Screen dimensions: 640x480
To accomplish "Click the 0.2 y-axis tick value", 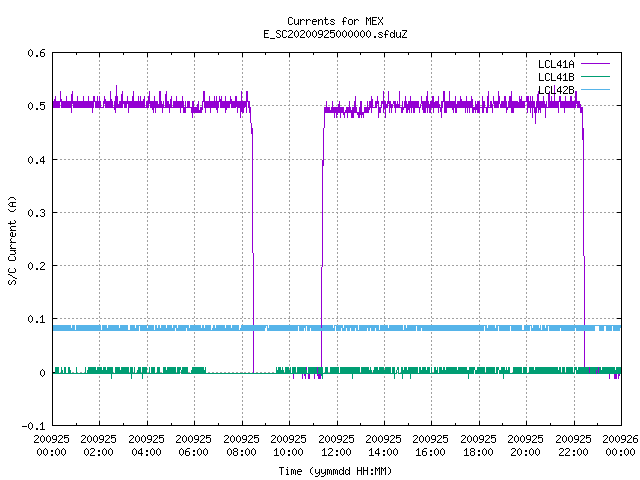I will tap(36, 266).
